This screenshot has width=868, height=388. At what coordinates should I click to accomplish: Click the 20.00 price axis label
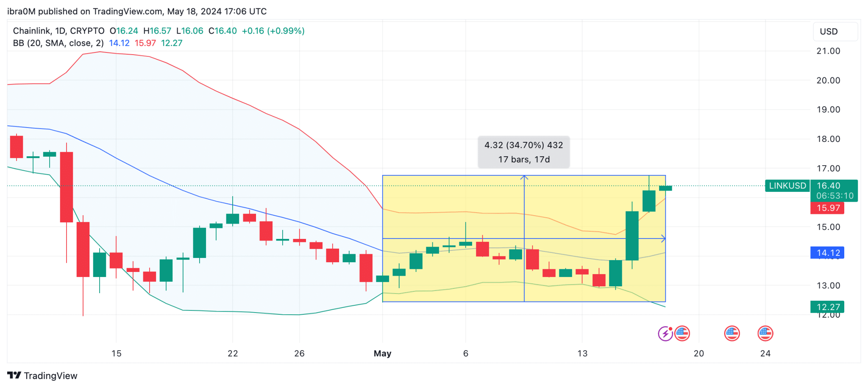[x=828, y=80]
